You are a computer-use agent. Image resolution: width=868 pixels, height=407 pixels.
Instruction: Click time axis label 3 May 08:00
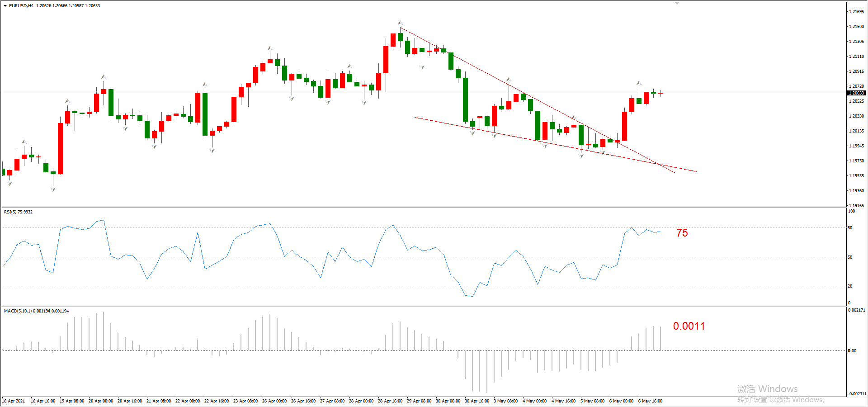(x=505, y=401)
